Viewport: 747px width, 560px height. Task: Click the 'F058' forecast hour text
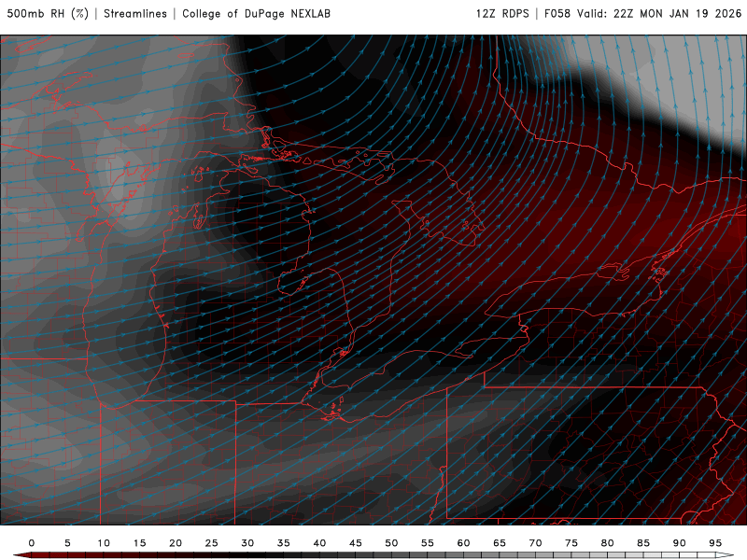[x=557, y=13]
